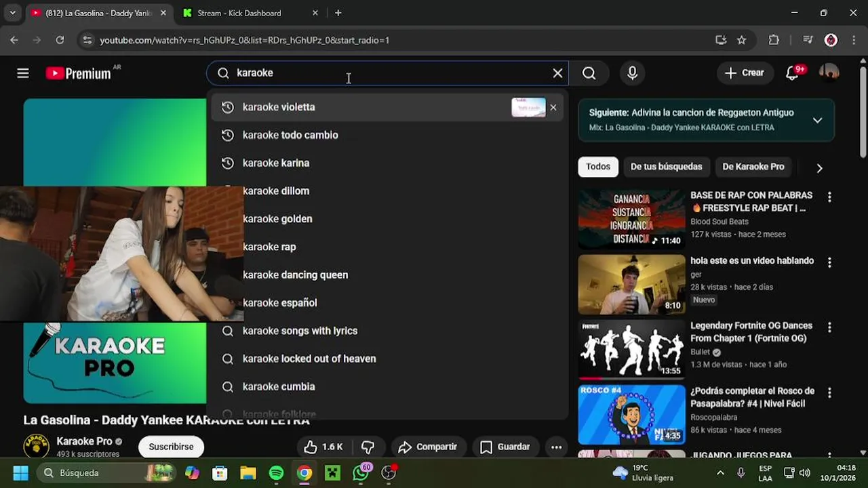
Task: Expand the Siguiente mix playlist panel
Action: [x=817, y=120]
